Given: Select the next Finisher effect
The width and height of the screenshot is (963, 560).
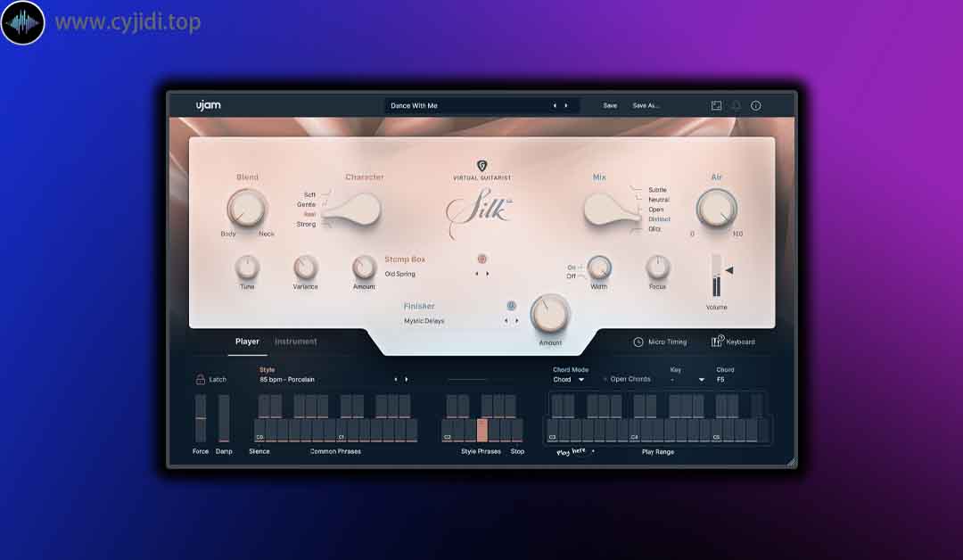Looking at the screenshot, I should [x=517, y=320].
